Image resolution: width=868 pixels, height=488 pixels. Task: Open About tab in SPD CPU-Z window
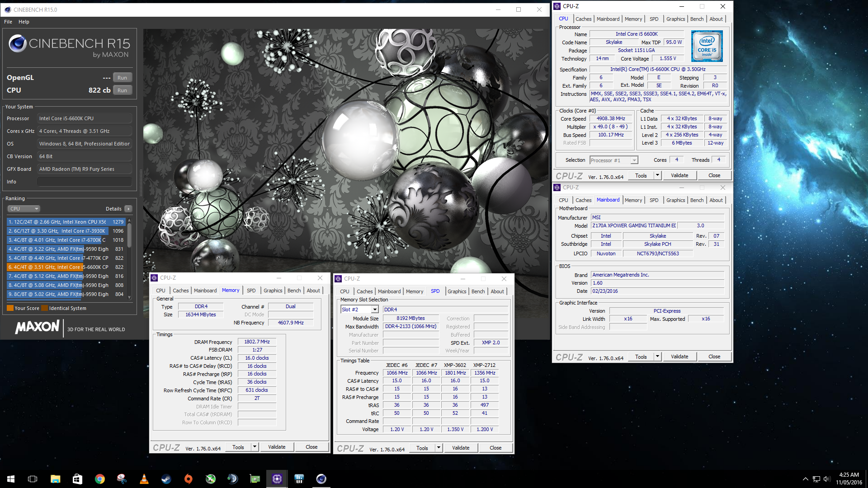[x=497, y=291]
